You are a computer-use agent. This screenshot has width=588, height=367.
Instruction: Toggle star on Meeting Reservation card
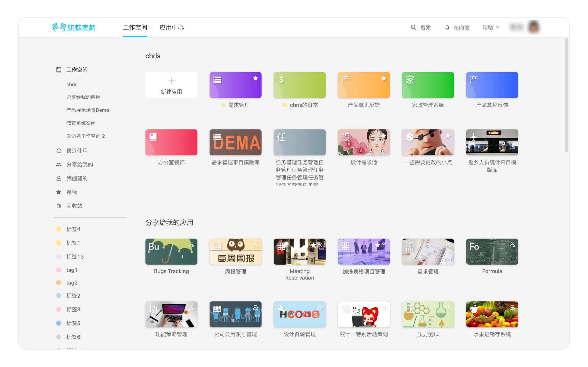[x=313, y=245]
